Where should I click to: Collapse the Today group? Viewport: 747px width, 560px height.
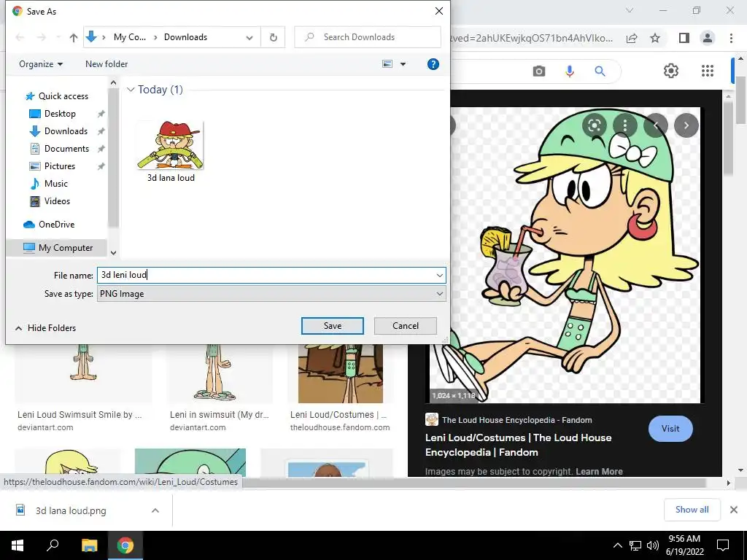[x=131, y=90]
